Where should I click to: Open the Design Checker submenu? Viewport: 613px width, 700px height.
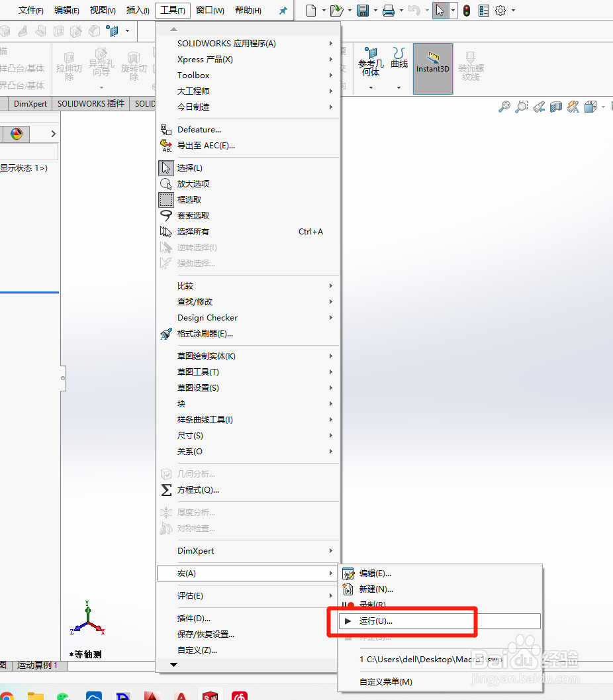click(x=248, y=317)
